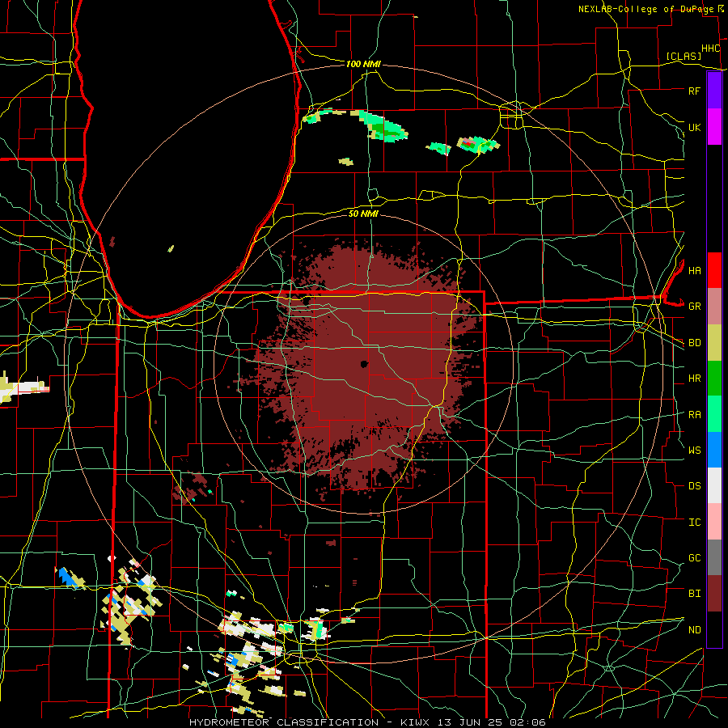Click the 50 NMI range ring label
Screen dimensions: 728x728
(363, 214)
